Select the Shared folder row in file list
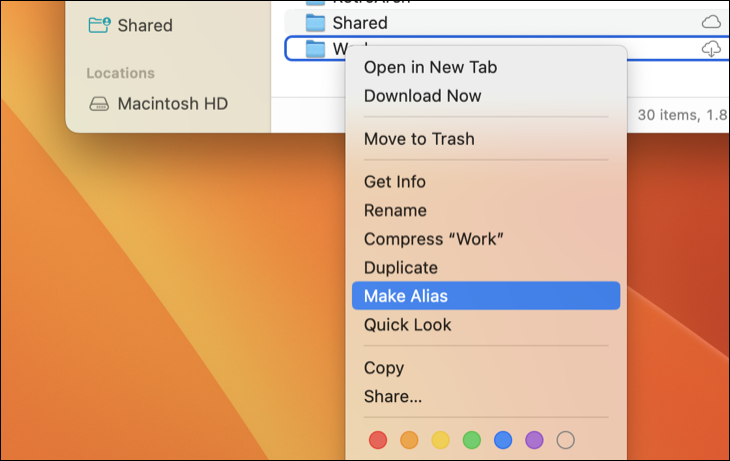Screen dimensions: 730x461 point(500,22)
